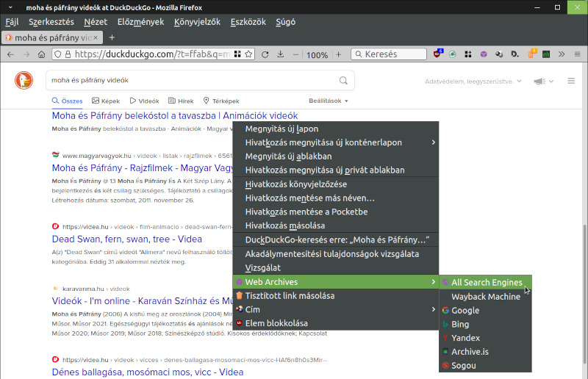
Task: Switch to the Képek tab
Action: point(106,101)
